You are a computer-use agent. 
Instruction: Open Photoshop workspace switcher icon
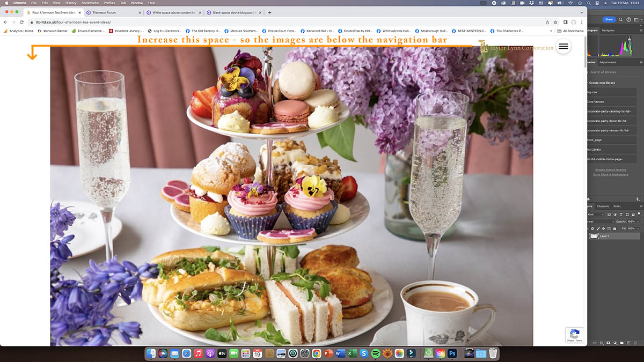635,19
